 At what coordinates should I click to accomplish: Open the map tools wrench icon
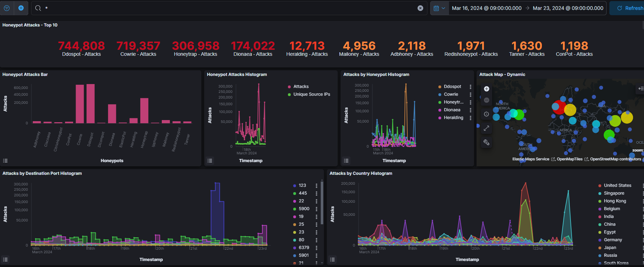(486, 142)
